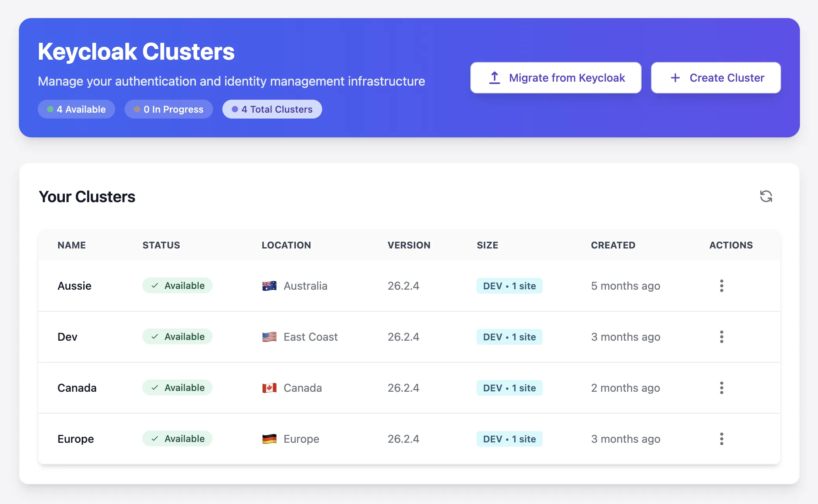Click the US flag for East Coast location

click(269, 337)
